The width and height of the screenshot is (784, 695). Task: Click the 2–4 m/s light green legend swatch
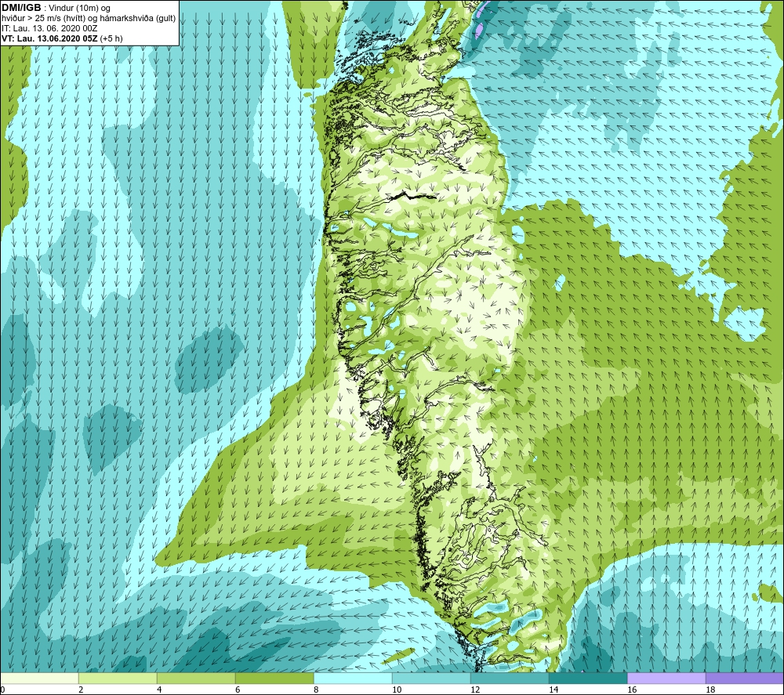pos(118,678)
